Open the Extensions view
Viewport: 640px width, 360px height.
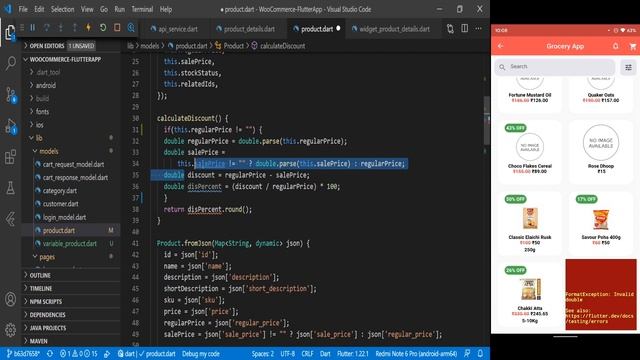[10, 157]
